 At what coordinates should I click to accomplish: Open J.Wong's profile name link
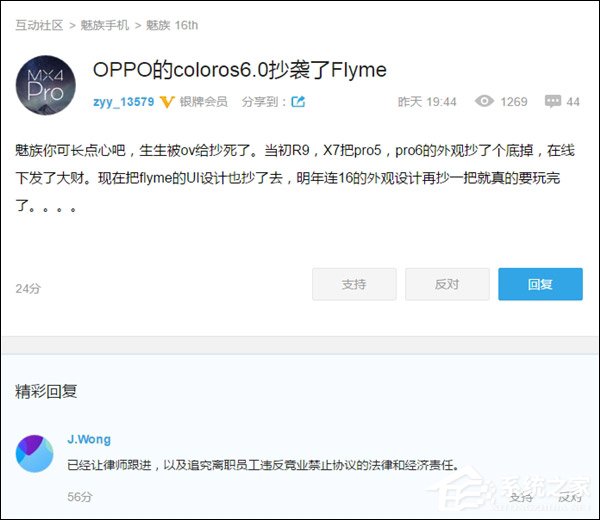click(89, 439)
